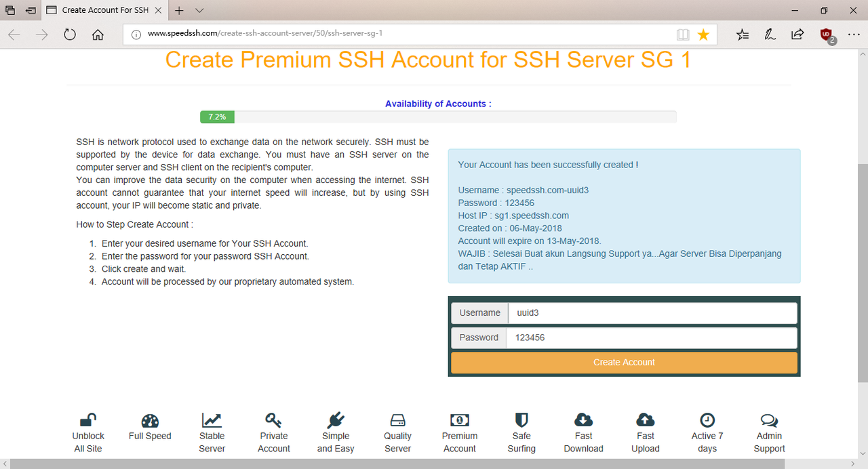Click 'Your Account has been successfully created' message

coord(548,165)
